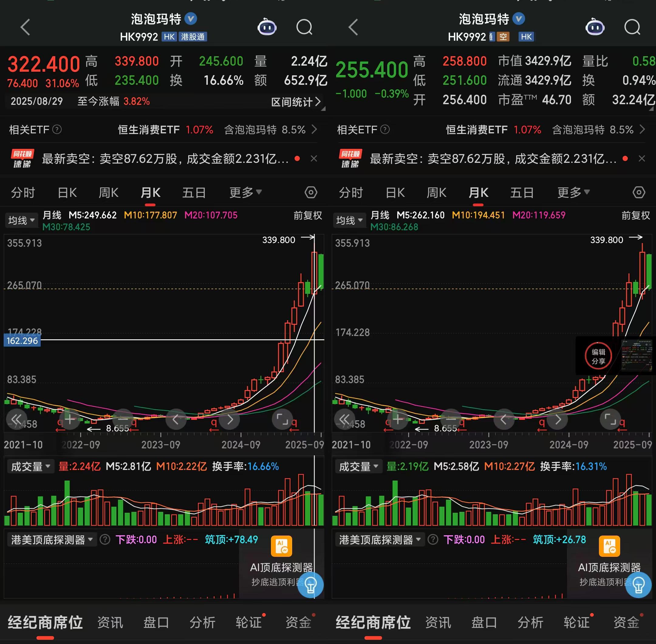Select 经纪商席位 tab in right bottom bar

point(373,622)
